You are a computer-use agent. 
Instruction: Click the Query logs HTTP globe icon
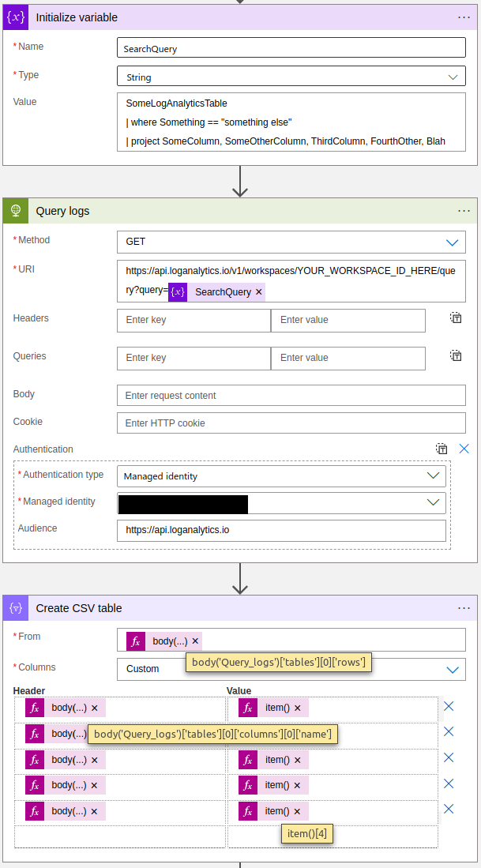point(16,211)
